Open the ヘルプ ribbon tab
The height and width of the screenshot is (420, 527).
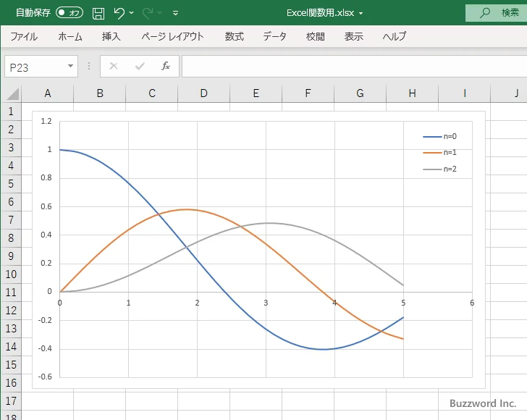[395, 36]
